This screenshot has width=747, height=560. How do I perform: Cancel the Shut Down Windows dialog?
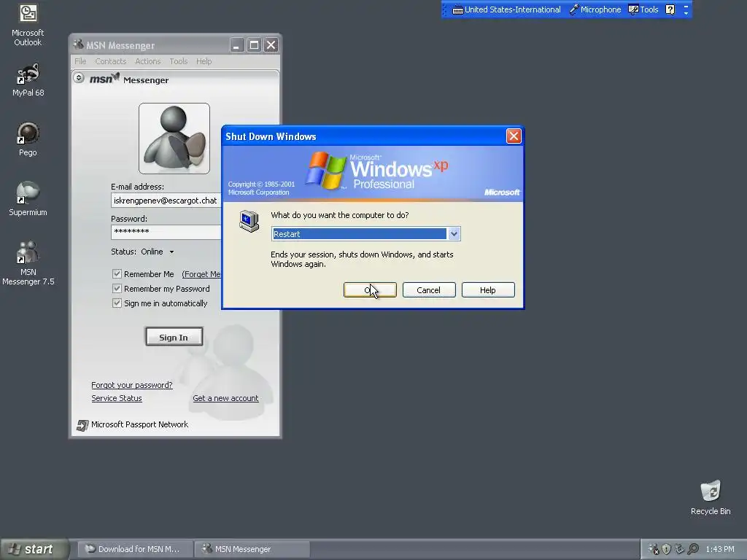click(x=429, y=290)
